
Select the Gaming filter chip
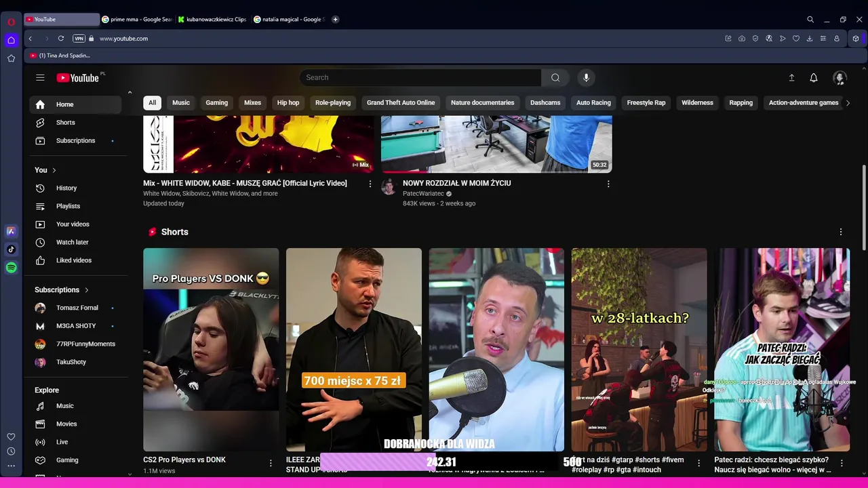point(217,103)
